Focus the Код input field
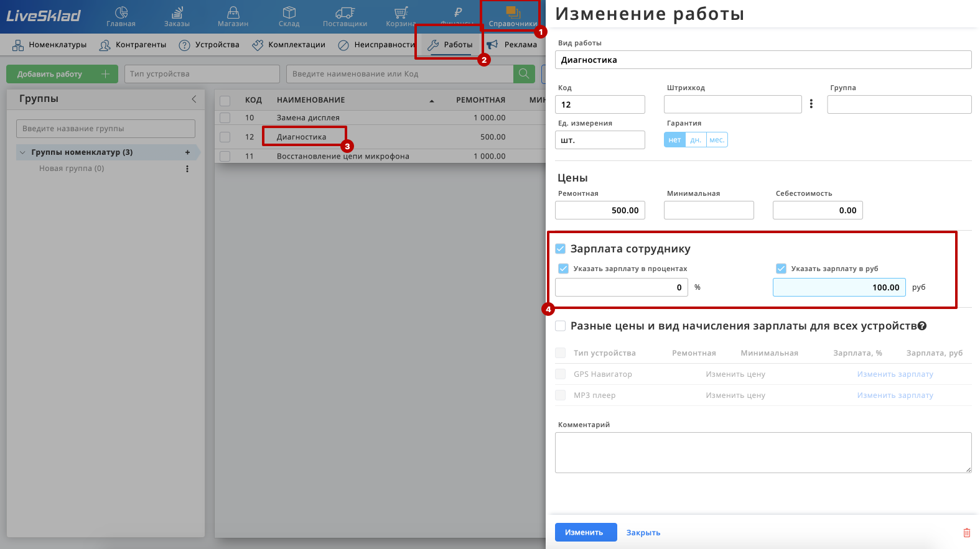The width and height of the screenshot is (980, 549). (x=600, y=104)
